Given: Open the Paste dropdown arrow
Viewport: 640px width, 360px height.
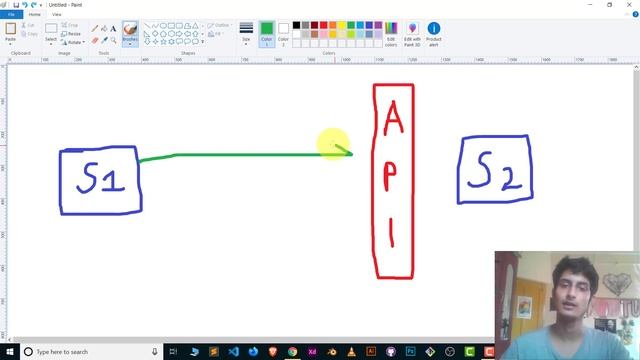Looking at the screenshot, I should (10, 43).
